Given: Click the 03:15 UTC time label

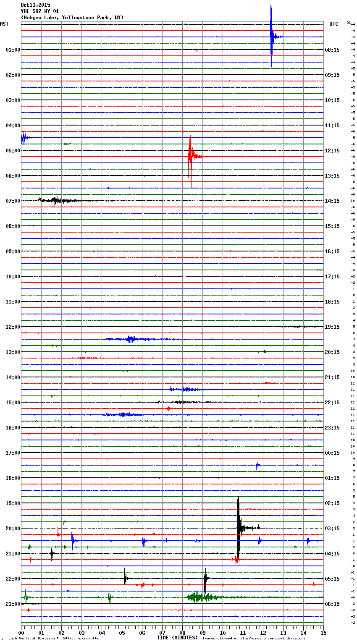Looking at the screenshot, I should point(332,529).
